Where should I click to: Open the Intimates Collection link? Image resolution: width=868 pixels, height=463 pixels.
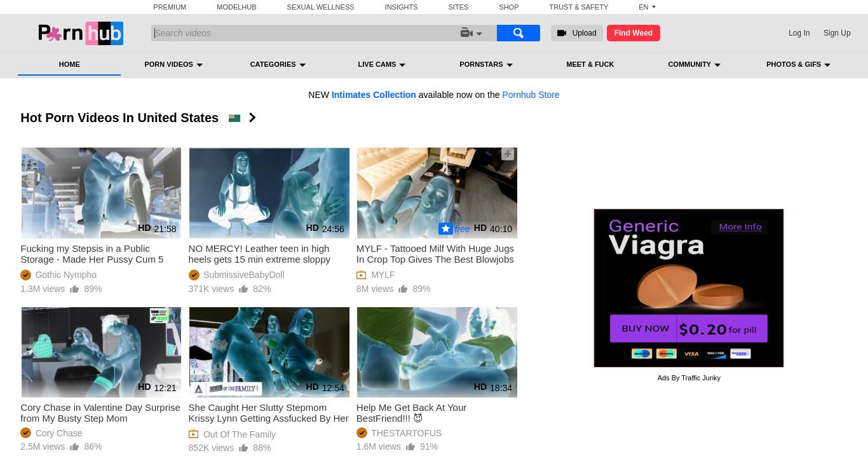click(374, 95)
